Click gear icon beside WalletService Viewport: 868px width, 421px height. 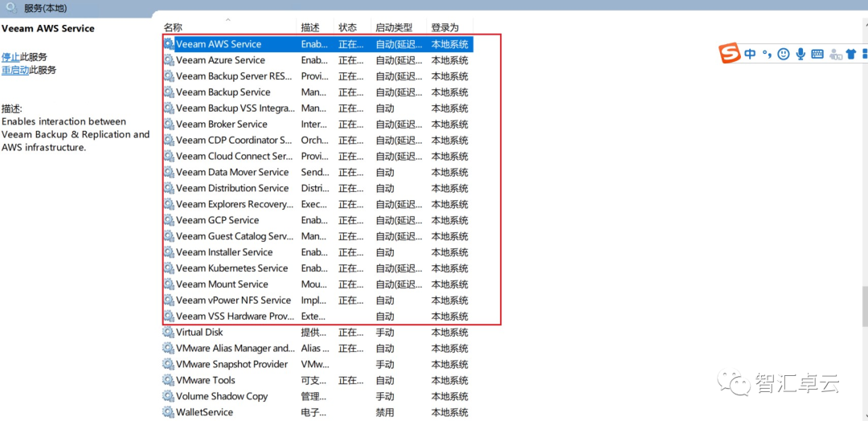click(168, 413)
